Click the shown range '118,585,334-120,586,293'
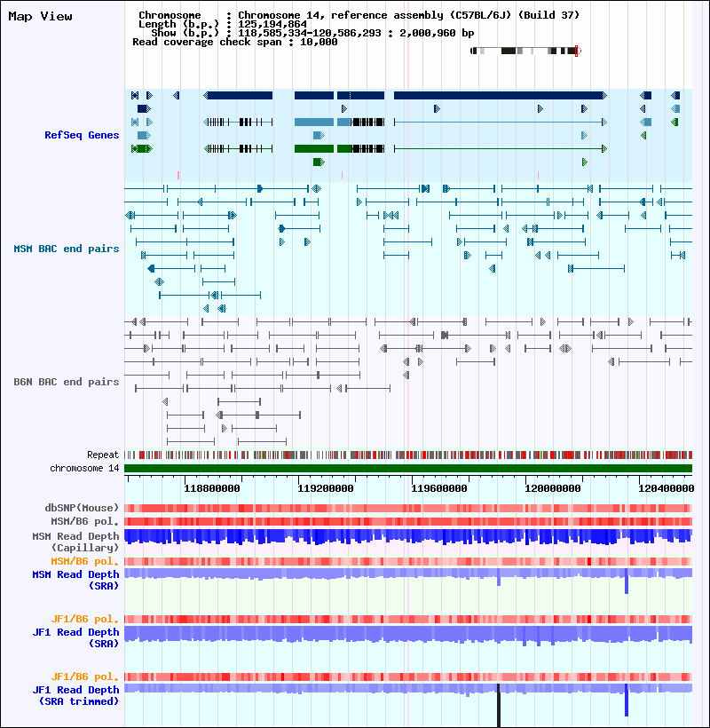 [x=310, y=33]
